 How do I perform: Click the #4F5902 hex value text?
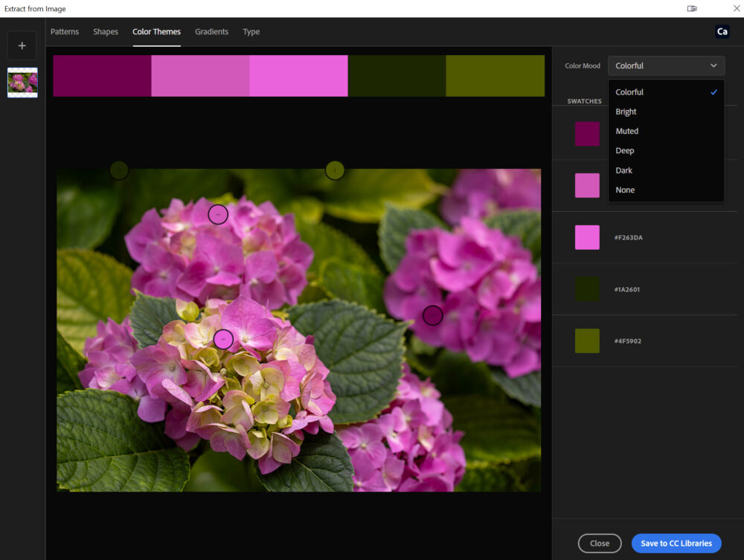[x=628, y=341]
